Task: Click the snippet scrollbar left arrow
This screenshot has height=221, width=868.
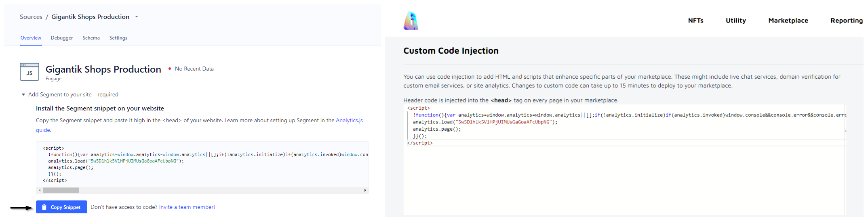Action: [40, 190]
